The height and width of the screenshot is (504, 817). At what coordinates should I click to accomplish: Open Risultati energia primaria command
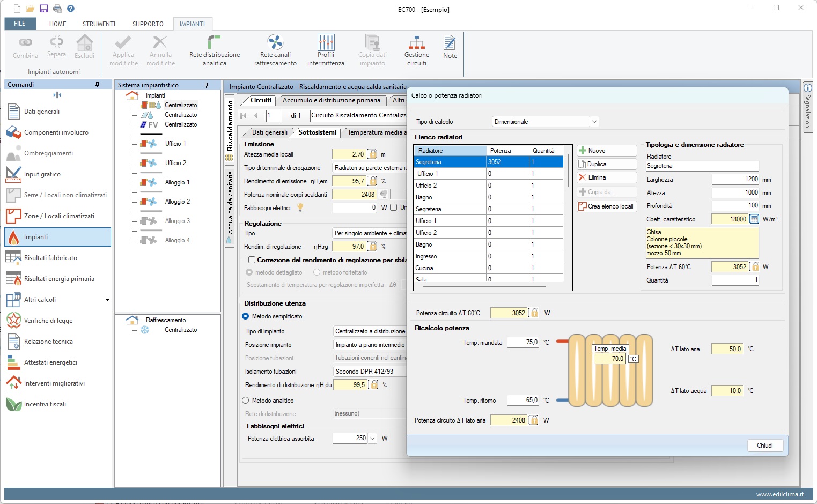[58, 279]
